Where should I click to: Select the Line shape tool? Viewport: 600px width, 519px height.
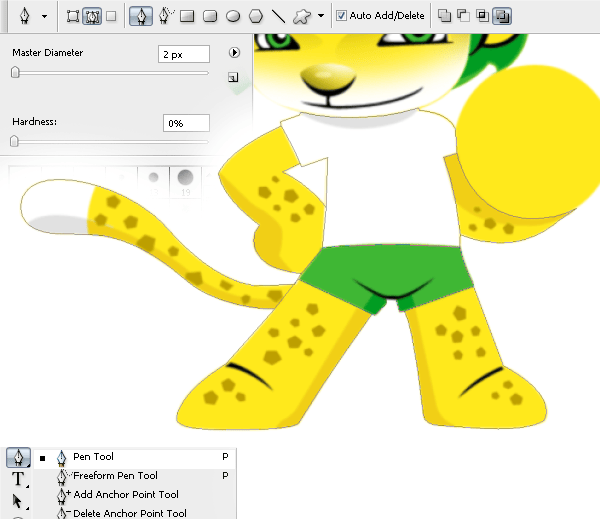278,16
